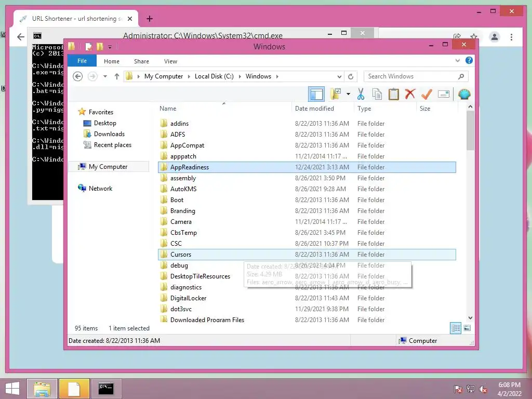Image resolution: width=532 pixels, height=399 pixels.
Task: Sort by Date modified column header
Action: (314, 108)
